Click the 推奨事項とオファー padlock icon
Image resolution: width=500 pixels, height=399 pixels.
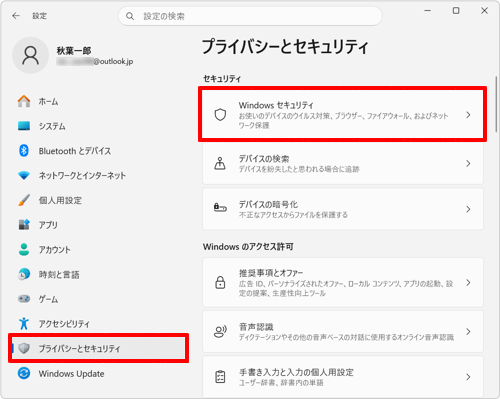[220, 282]
